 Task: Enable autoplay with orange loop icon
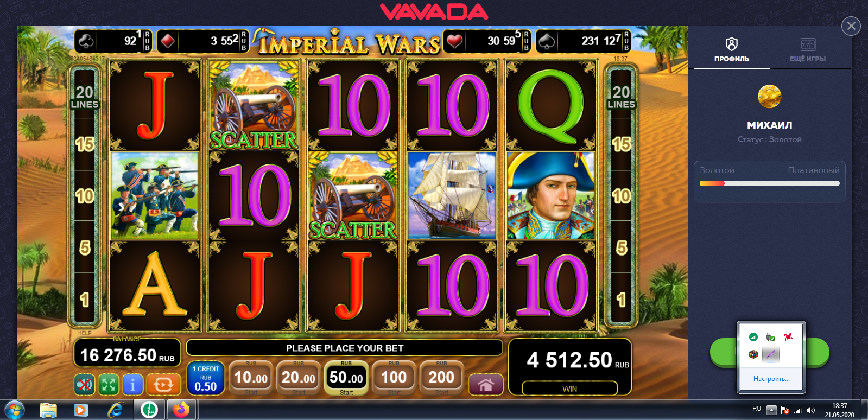point(163,385)
